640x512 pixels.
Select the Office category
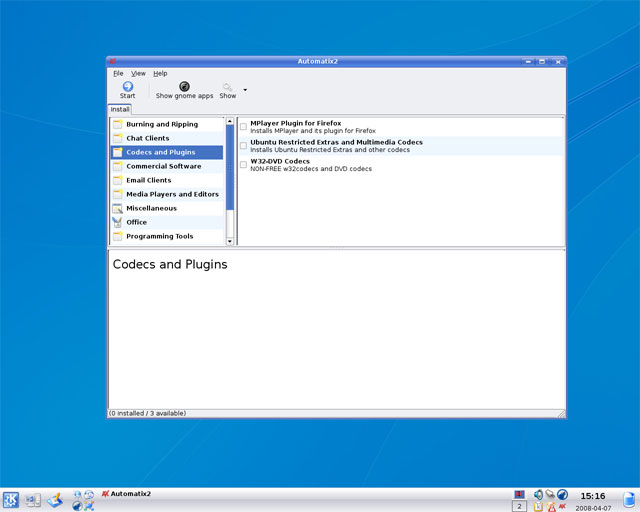click(167, 222)
